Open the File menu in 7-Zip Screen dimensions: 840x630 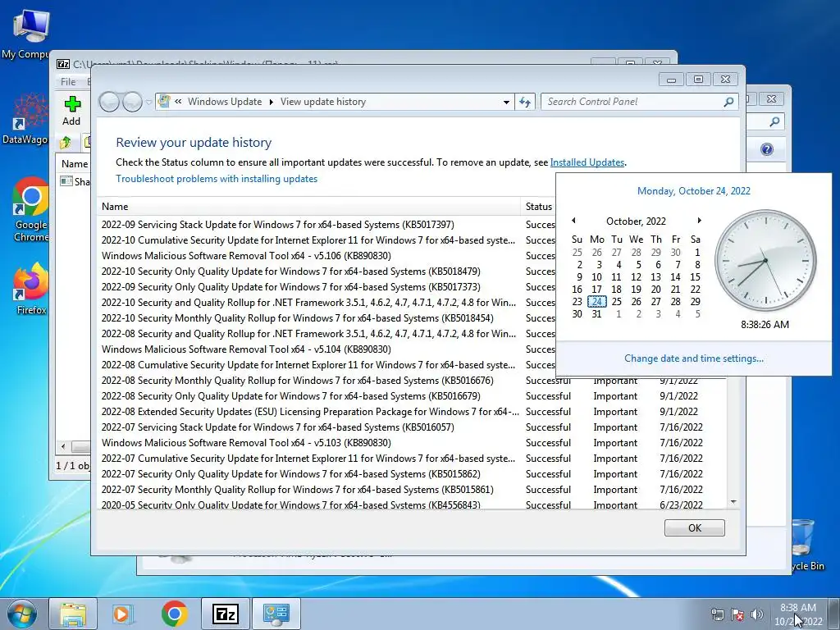pos(68,81)
